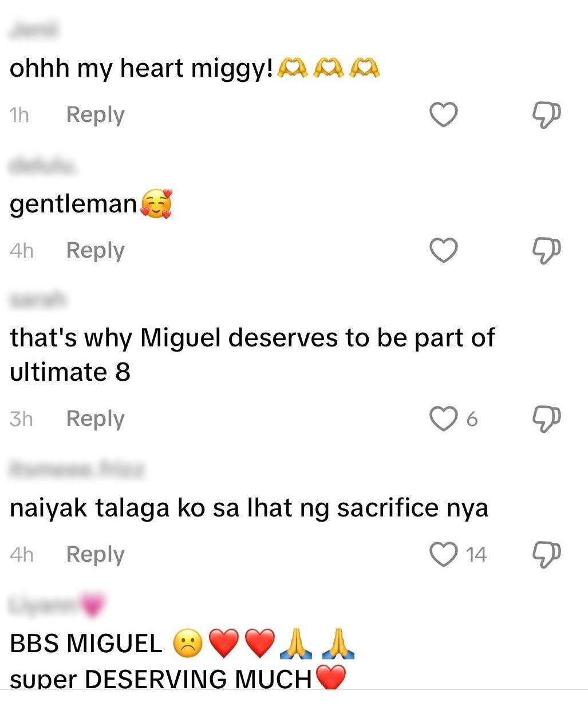
Task: Dislike the "gentleman" comment
Action: tap(546, 251)
